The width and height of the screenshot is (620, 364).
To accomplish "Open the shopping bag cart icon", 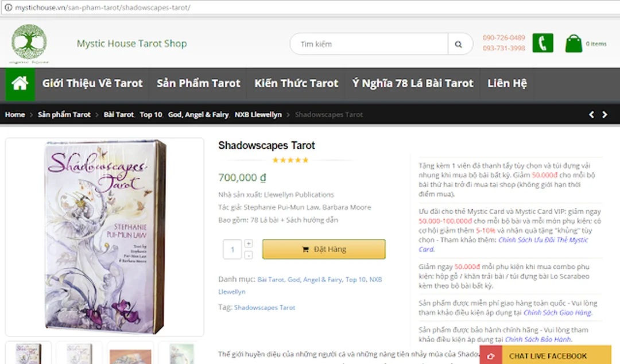I will 573,44.
